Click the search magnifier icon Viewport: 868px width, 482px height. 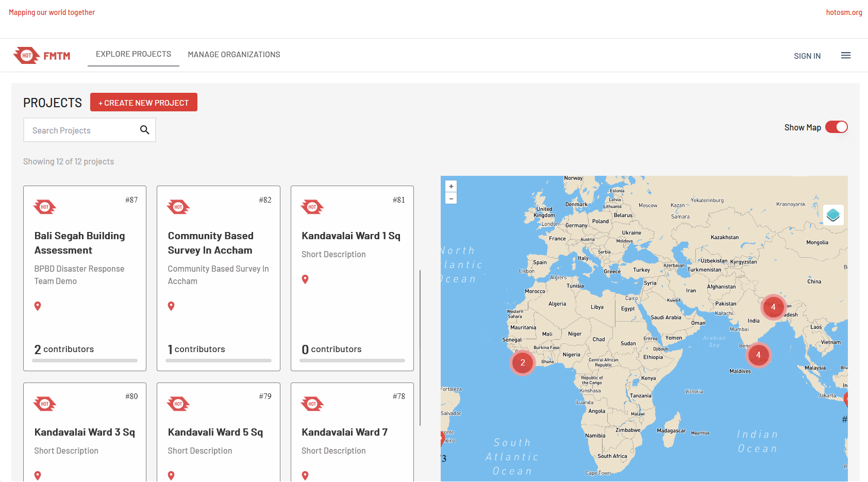coord(144,130)
